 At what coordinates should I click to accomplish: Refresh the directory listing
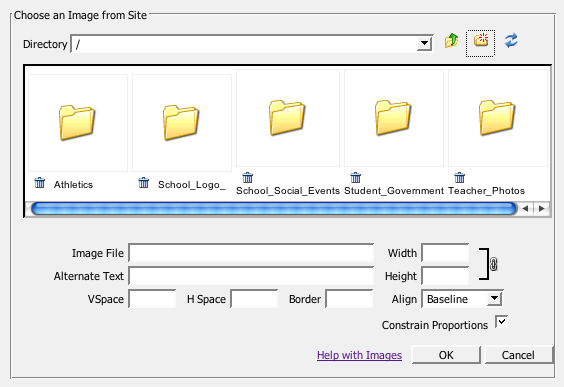click(x=511, y=41)
